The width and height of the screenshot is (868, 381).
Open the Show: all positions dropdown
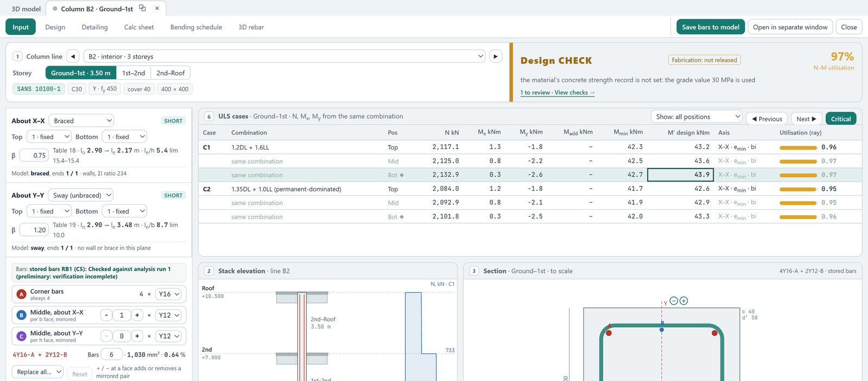coord(697,117)
